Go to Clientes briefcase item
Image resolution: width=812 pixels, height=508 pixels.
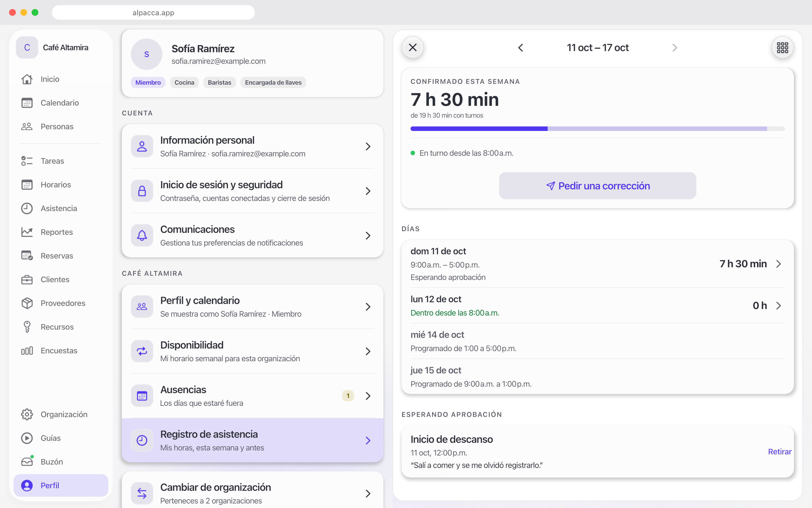click(x=61, y=279)
